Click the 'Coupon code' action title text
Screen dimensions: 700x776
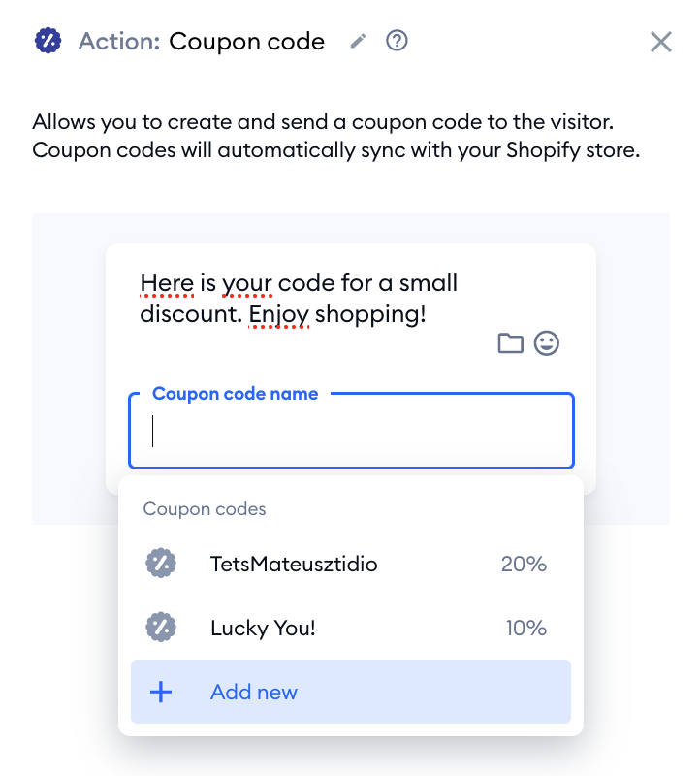pyautogui.click(x=247, y=42)
